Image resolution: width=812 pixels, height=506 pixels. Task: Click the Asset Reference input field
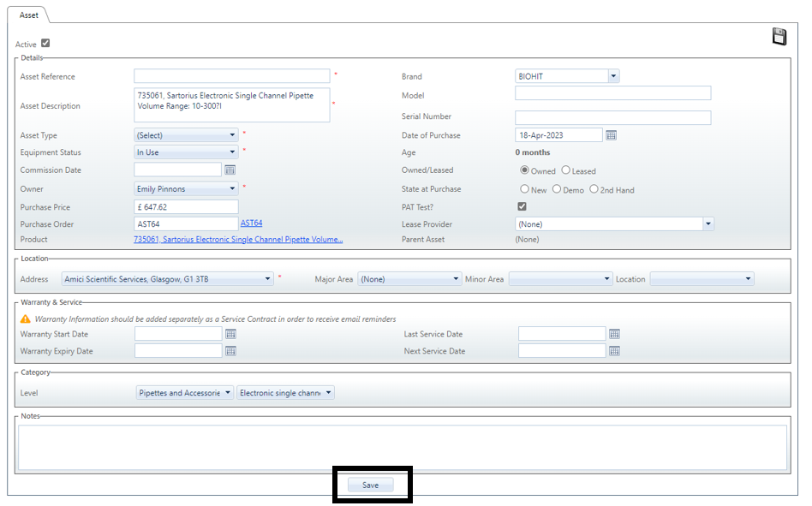coord(232,76)
